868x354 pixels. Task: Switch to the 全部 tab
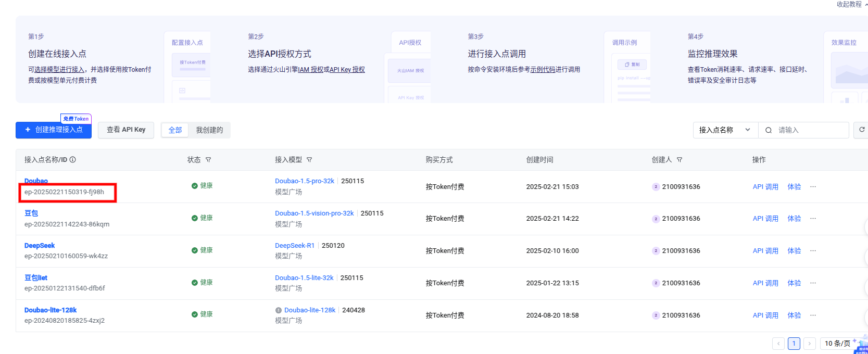click(x=175, y=130)
